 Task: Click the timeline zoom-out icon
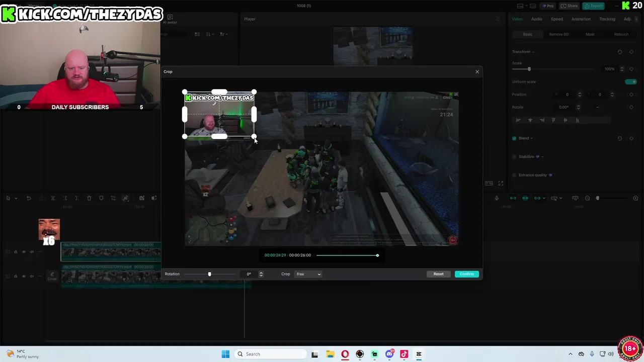587,198
